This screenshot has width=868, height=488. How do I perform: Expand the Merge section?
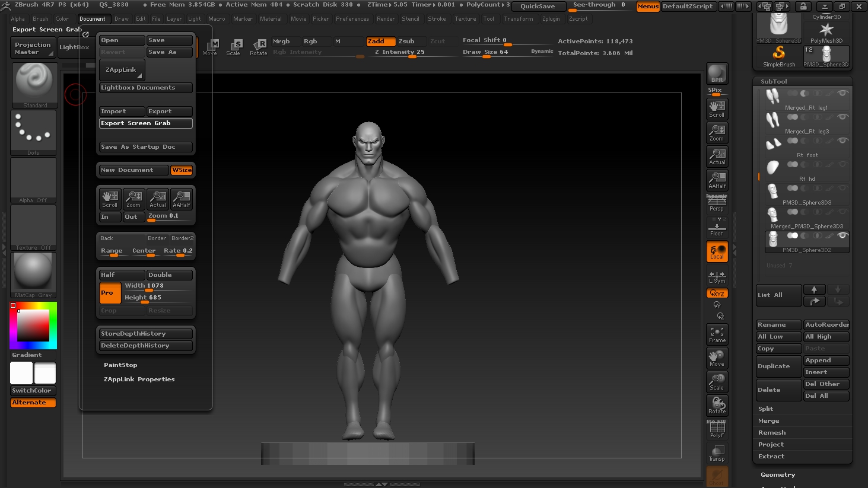(x=768, y=421)
